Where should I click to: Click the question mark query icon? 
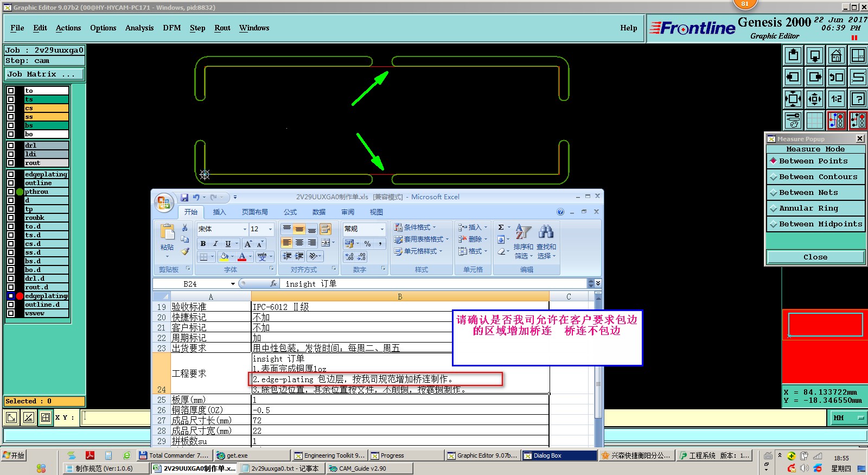[x=858, y=99]
